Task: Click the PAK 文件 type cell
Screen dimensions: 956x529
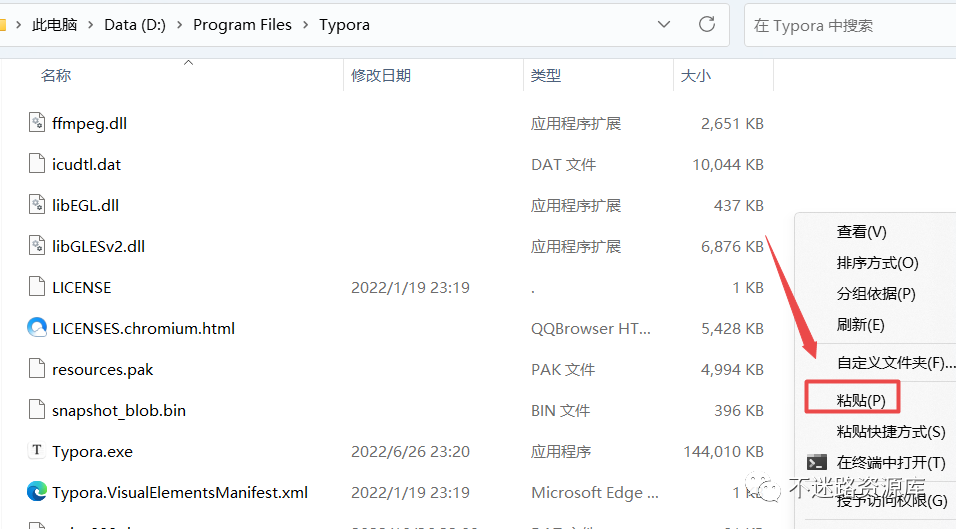Action: pyautogui.click(x=563, y=369)
